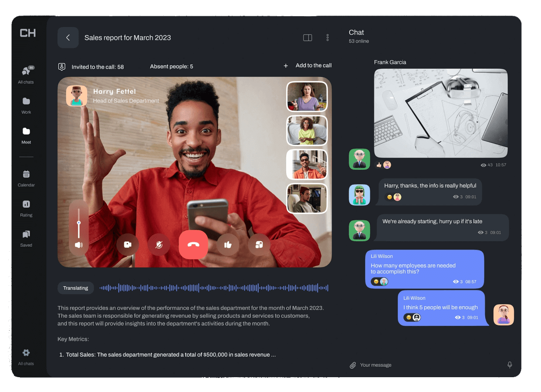Adjust the call volume slider

79,223
